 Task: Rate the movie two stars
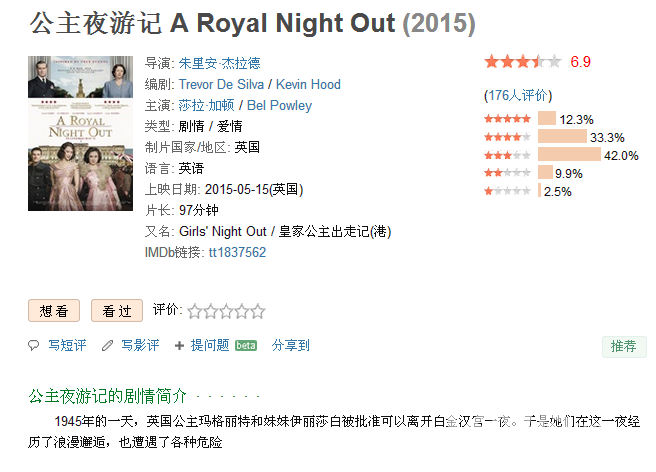tap(210, 311)
